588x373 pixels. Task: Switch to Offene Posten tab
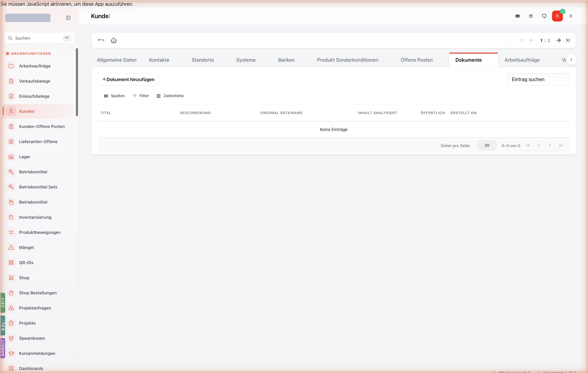(x=417, y=60)
